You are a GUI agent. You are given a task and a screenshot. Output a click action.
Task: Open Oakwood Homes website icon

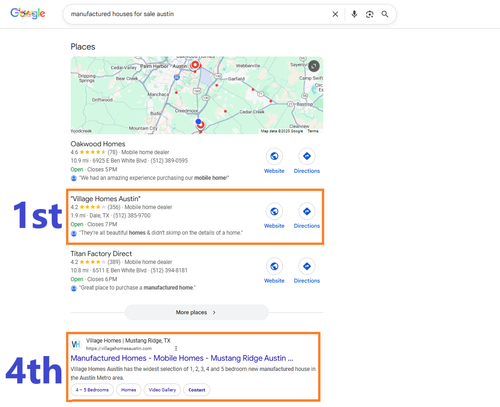(x=274, y=156)
